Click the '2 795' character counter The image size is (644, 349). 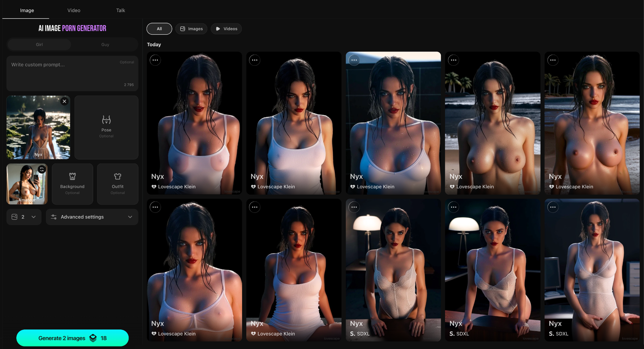click(129, 85)
